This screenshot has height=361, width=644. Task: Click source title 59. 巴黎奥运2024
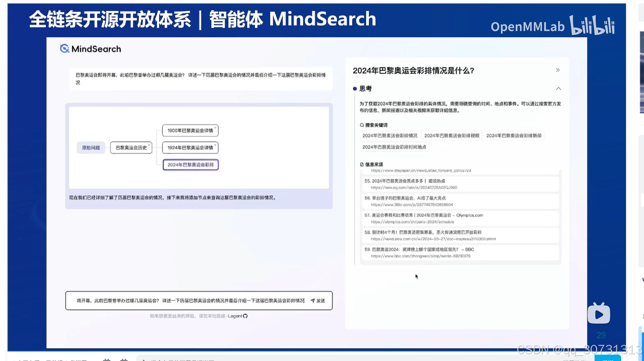coord(419,249)
